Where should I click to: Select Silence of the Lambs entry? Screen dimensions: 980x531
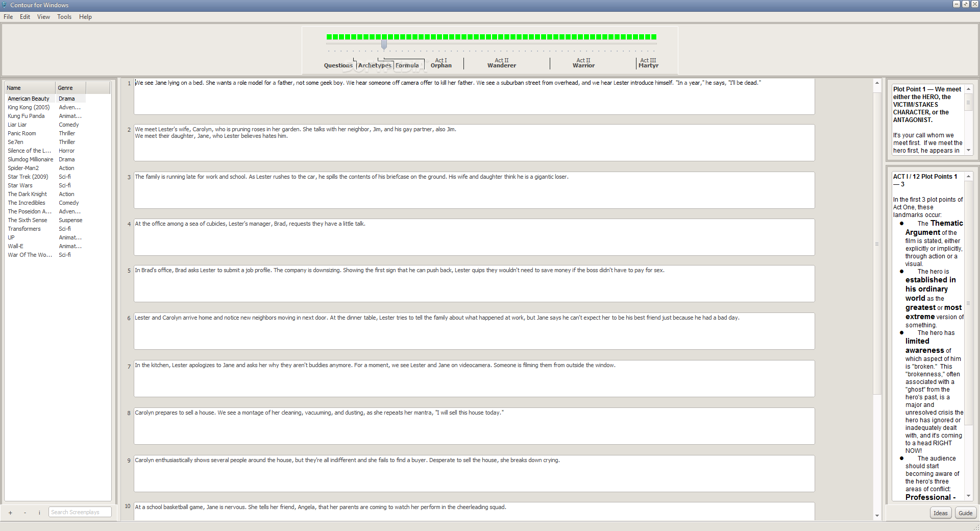pos(45,151)
